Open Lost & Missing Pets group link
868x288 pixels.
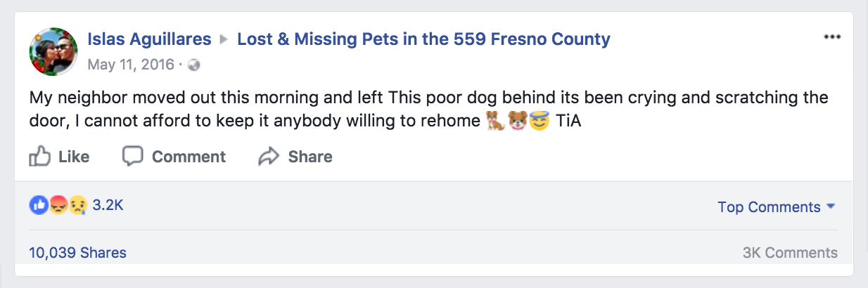pyautogui.click(x=423, y=39)
